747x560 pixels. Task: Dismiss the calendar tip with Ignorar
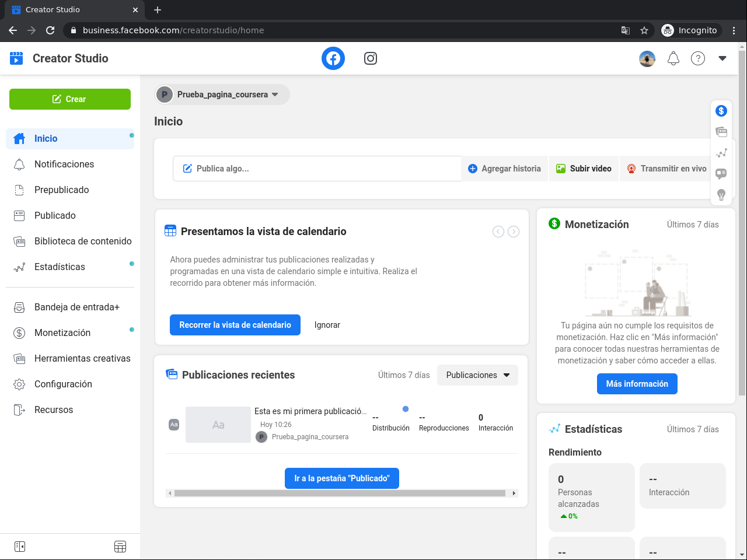327,325
